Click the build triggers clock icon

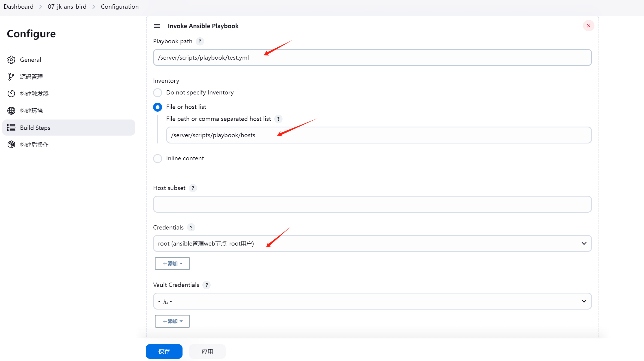click(11, 94)
